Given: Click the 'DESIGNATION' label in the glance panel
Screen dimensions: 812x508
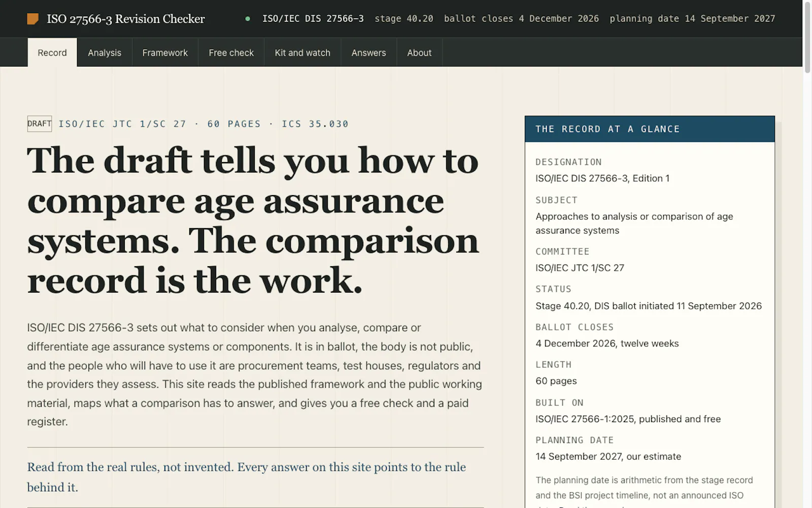Looking at the screenshot, I should pyautogui.click(x=568, y=162).
